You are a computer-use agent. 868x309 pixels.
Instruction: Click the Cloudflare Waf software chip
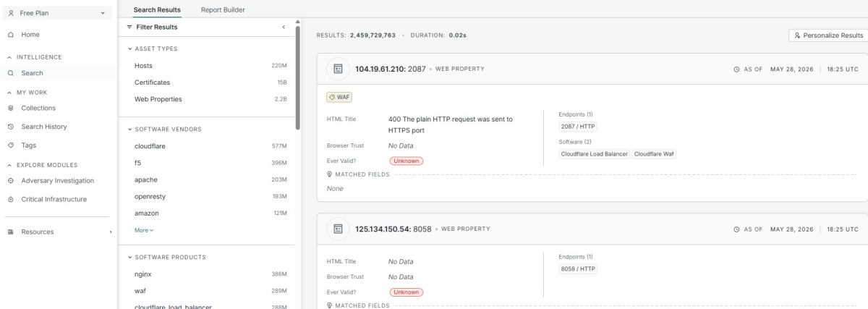[655, 153]
